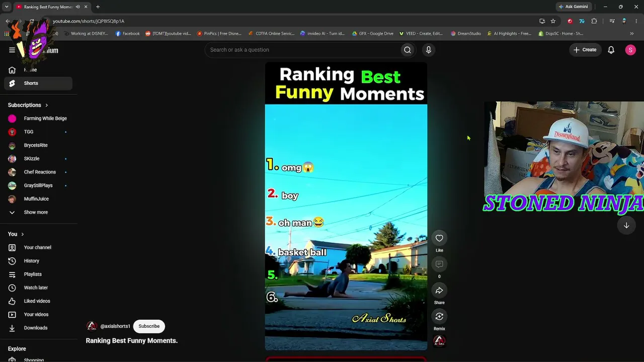Open the media controls icon in toolbar
The image size is (644, 362).
(x=612, y=21)
